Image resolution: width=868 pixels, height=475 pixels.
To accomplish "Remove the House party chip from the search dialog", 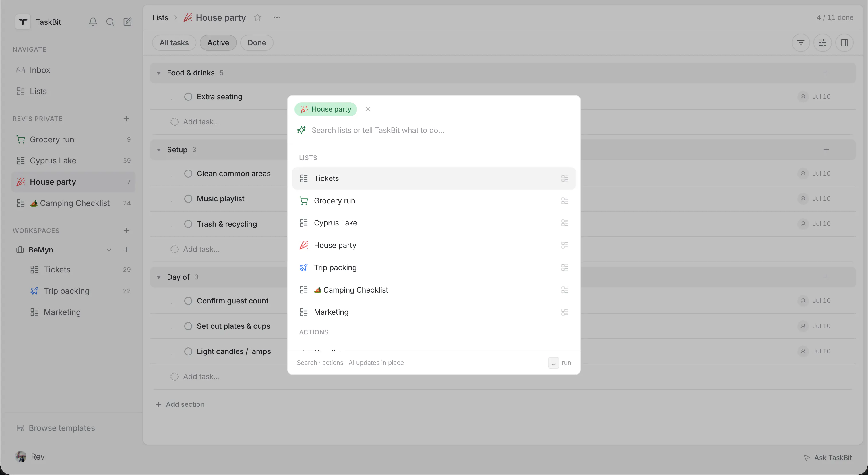I will (x=368, y=109).
